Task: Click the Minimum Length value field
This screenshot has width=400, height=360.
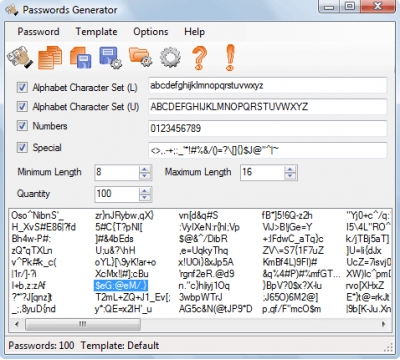Action: (117, 173)
